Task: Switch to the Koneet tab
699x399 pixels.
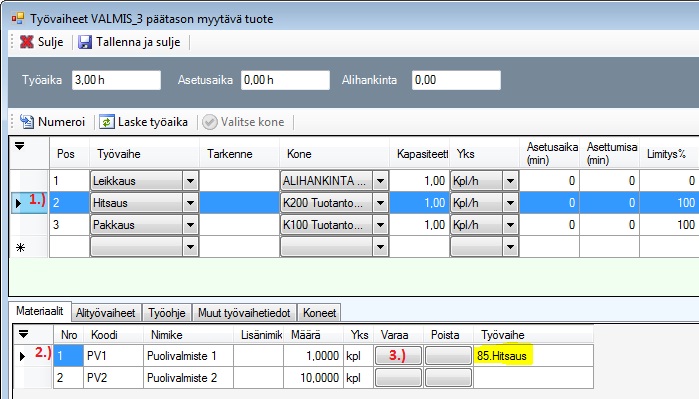Action: (x=320, y=313)
